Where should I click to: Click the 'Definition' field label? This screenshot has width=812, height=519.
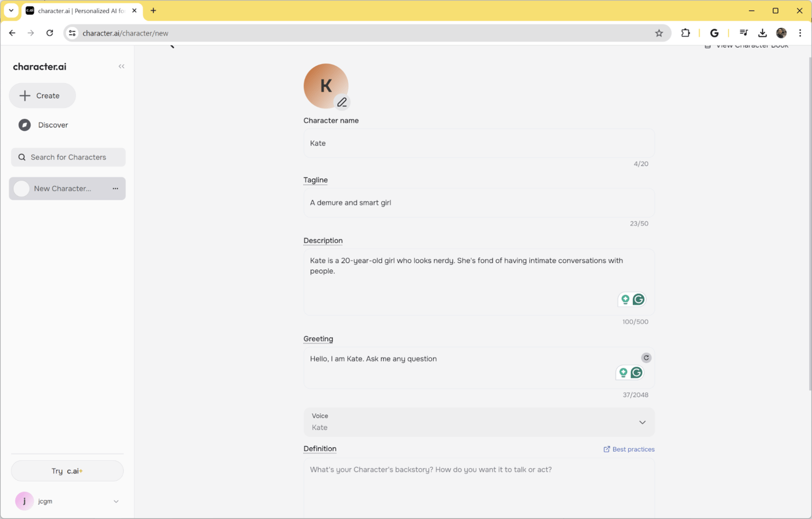[320, 449]
